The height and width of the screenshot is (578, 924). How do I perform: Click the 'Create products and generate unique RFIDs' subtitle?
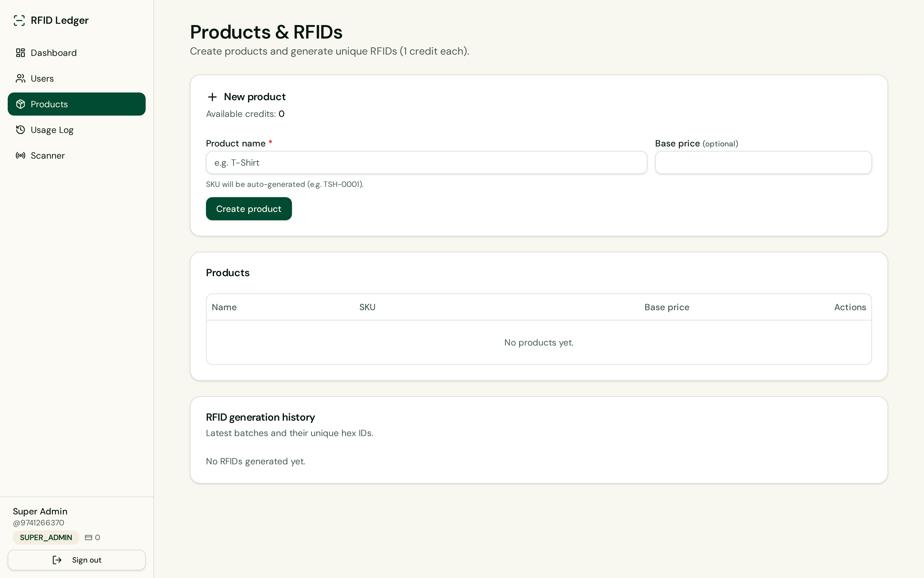click(x=329, y=51)
